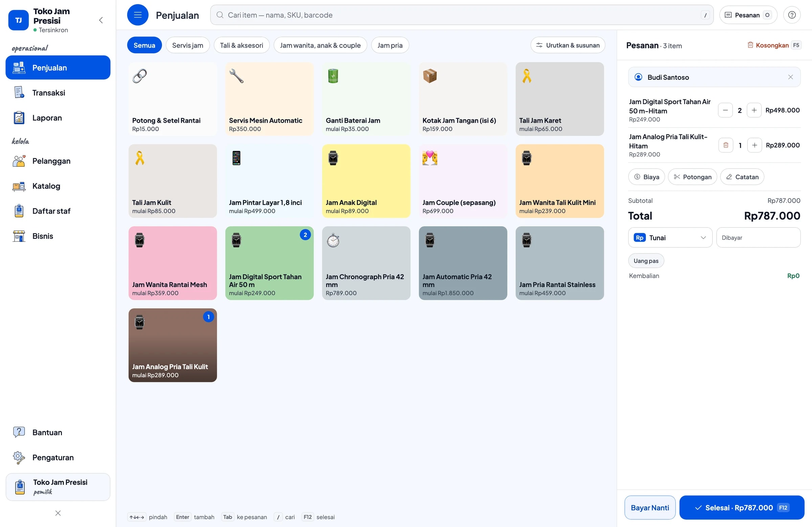Go to Pelanggan page
The width and height of the screenshot is (812, 527).
click(x=58, y=161)
